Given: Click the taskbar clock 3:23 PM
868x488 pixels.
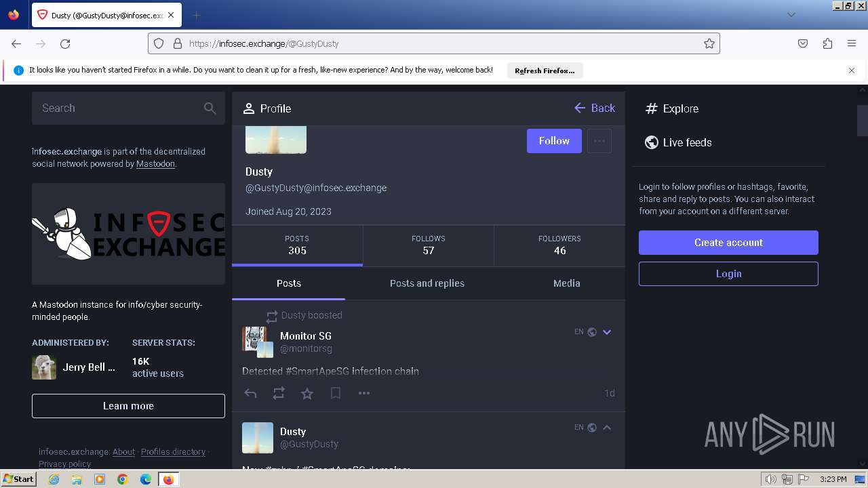Looking at the screenshot, I should point(833,479).
